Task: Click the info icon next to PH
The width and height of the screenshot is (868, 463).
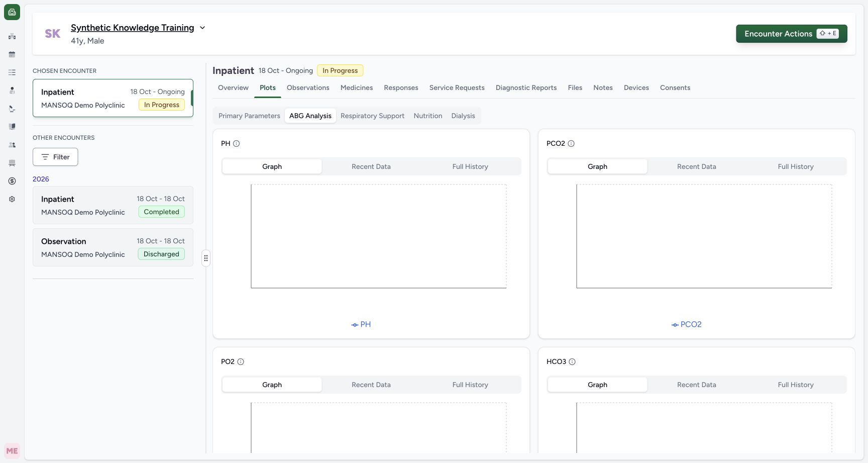Action: pos(237,143)
